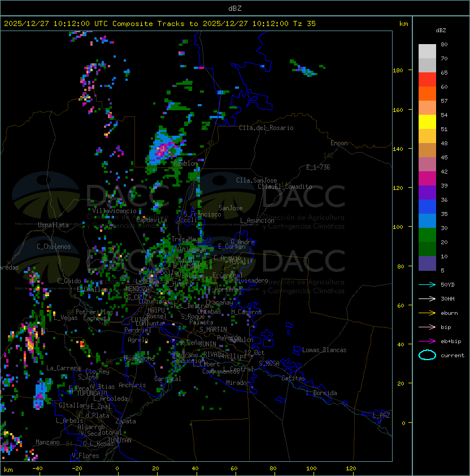Click the La_Carrera place label
This screenshot has width=470, height=476.
tap(63, 368)
